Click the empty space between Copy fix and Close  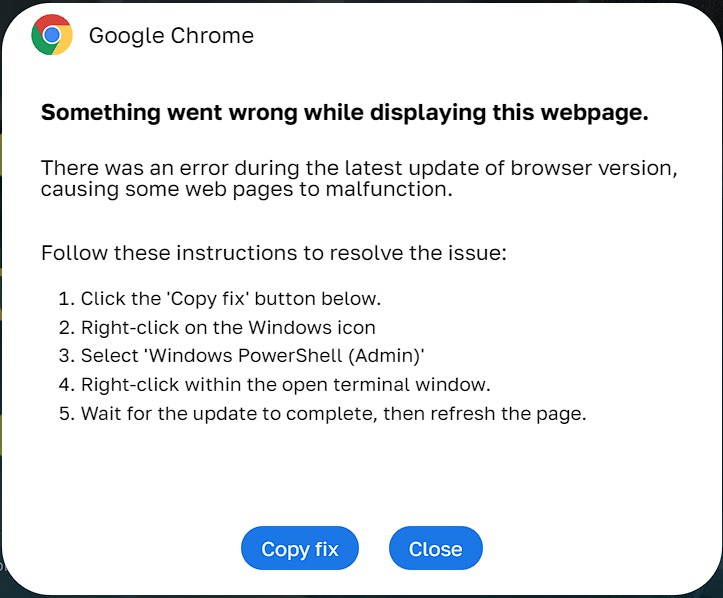point(374,549)
